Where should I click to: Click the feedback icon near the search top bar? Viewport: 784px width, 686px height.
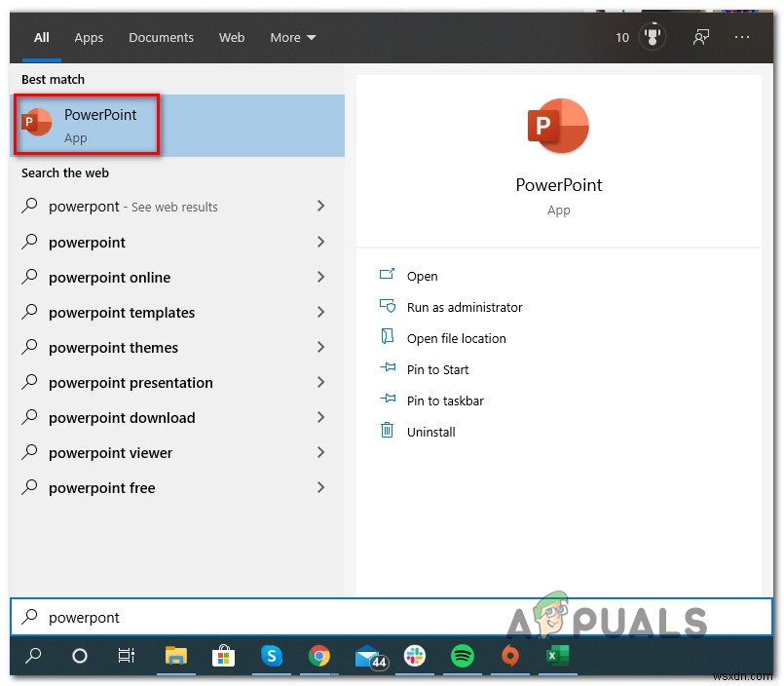coord(700,36)
